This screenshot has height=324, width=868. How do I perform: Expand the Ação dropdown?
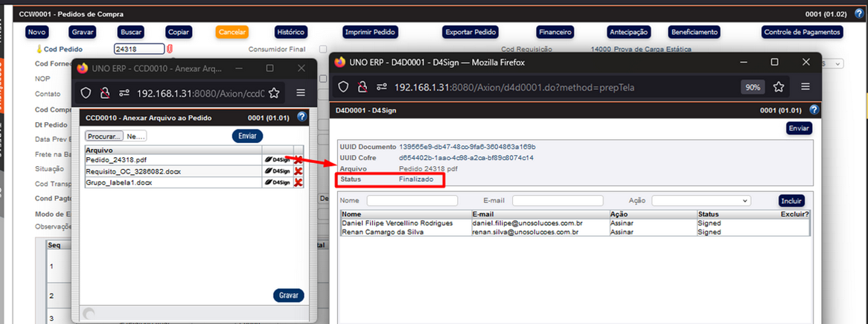(x=701, y=200)
